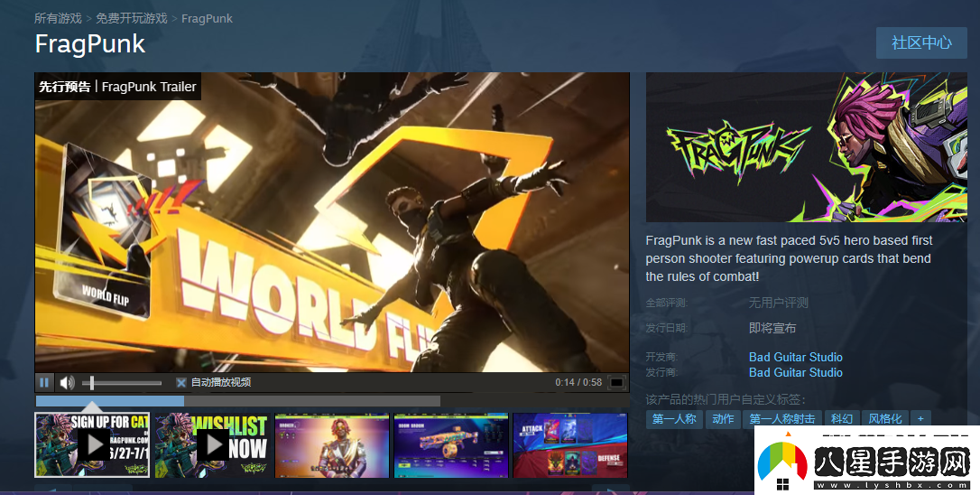Open the weapon skin screenshot thumbnail
This screenshot has height=495, width=980.
click(x=450, y=445)
